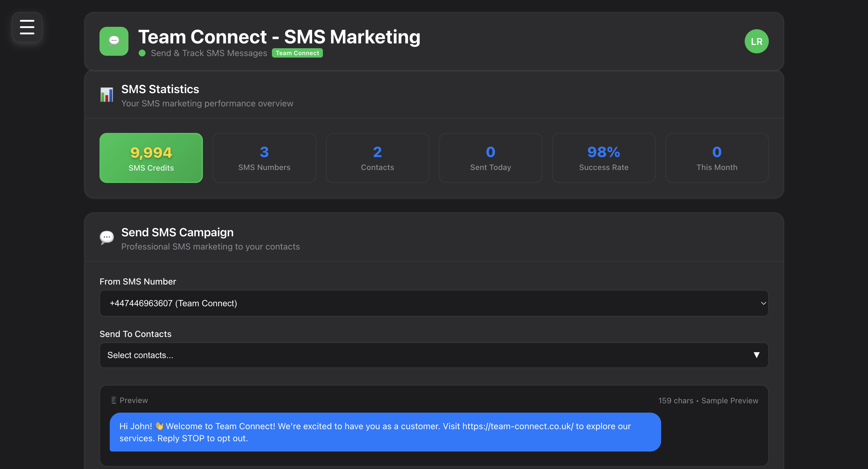The image size is (868, 469).
Task: Click the From SMS Number label
Action: (138, 281)
